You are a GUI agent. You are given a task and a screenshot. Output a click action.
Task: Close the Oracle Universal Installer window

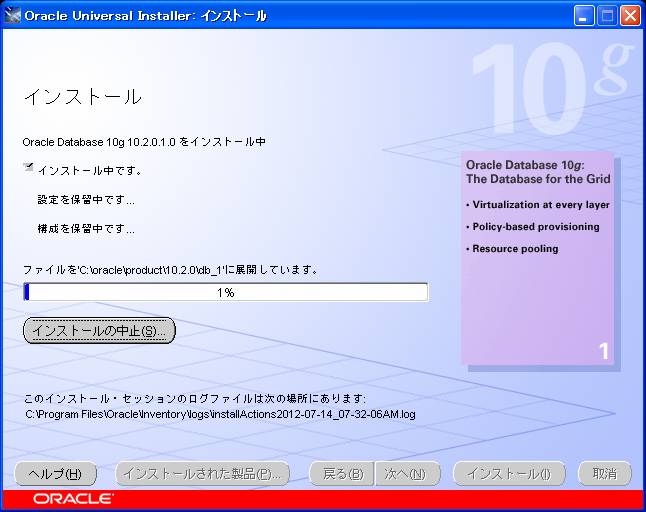tap(630, 16)
